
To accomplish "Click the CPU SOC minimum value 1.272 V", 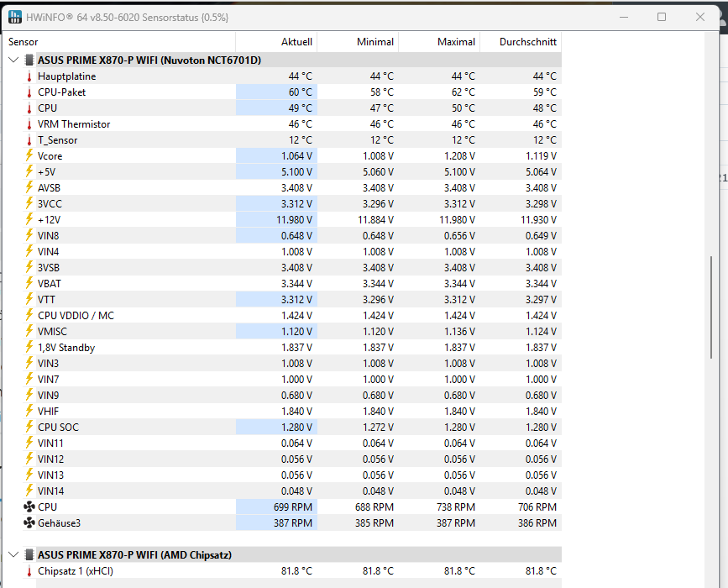I will tap(378, 427).
